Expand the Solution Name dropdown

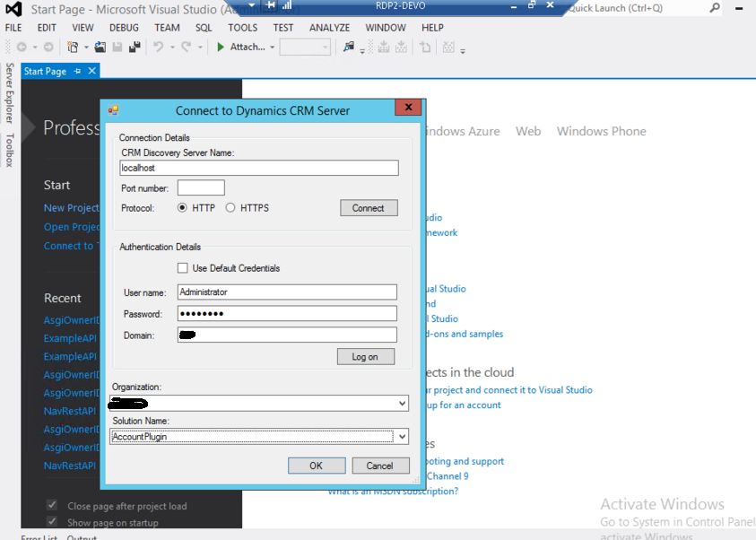[401, 436]
